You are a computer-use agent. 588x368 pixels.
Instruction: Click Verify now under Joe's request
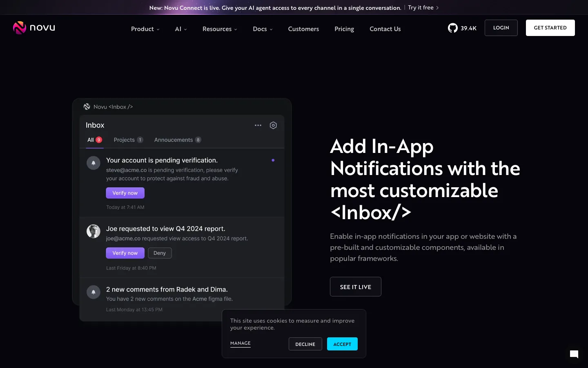[125, 253]
